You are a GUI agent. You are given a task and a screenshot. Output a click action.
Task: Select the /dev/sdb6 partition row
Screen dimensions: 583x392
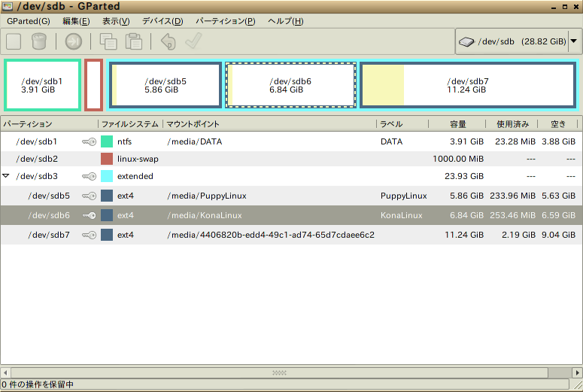coord(292,215)
